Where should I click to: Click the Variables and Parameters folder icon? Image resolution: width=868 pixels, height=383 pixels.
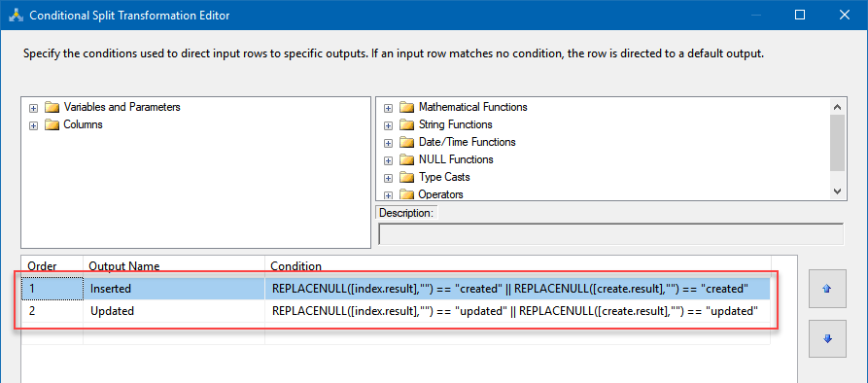[52, 107]
